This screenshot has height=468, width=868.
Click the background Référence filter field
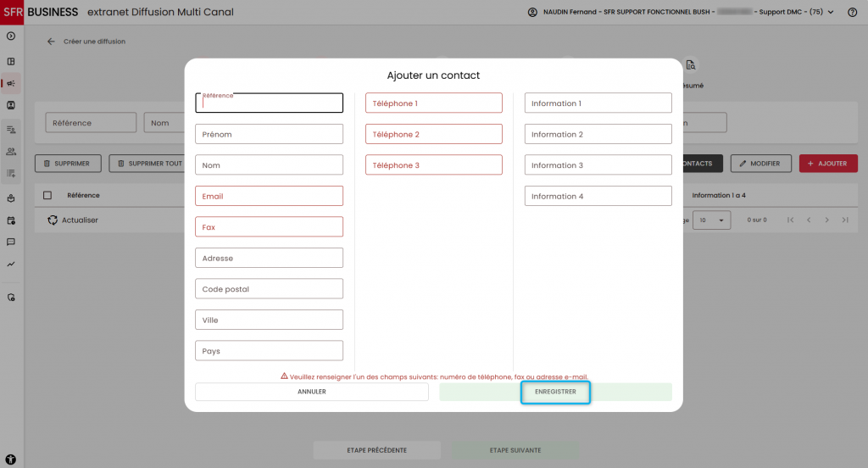tap(91, 123)
